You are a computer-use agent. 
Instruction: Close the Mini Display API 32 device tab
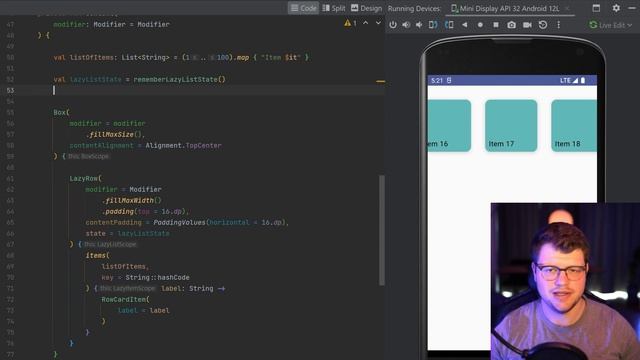567,8
